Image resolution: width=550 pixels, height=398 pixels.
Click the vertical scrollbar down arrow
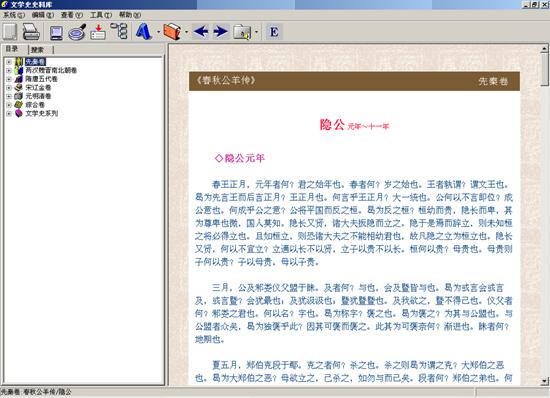(x=544, y=381)
